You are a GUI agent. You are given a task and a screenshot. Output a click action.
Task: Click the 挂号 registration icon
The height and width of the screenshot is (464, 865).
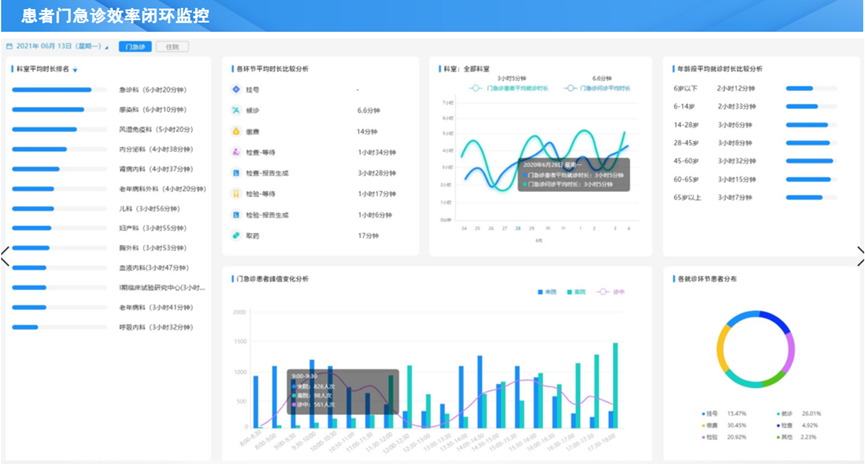coord(234,90)
